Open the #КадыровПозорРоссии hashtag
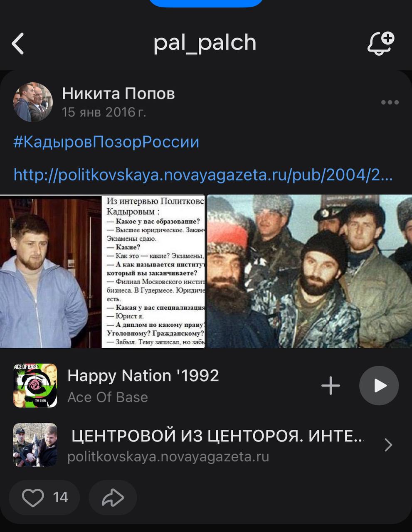 [106, 142]
